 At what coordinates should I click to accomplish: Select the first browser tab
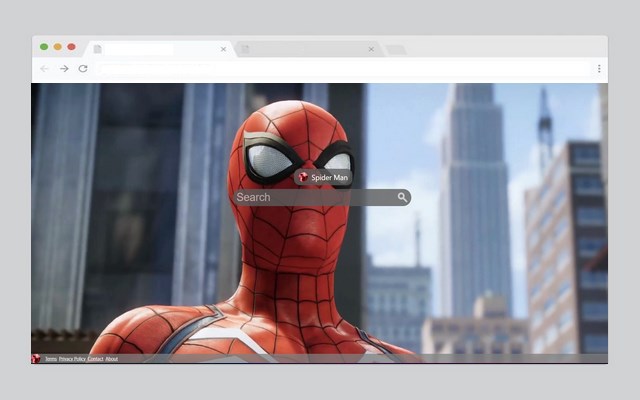point(159,49)
